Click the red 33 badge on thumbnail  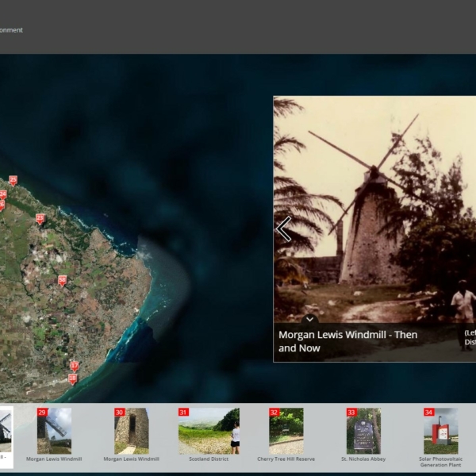click(x=351, y=413)
